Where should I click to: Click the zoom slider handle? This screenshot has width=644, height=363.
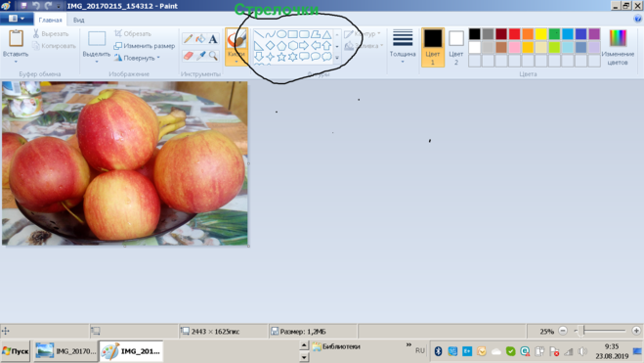tap(580, 331)
